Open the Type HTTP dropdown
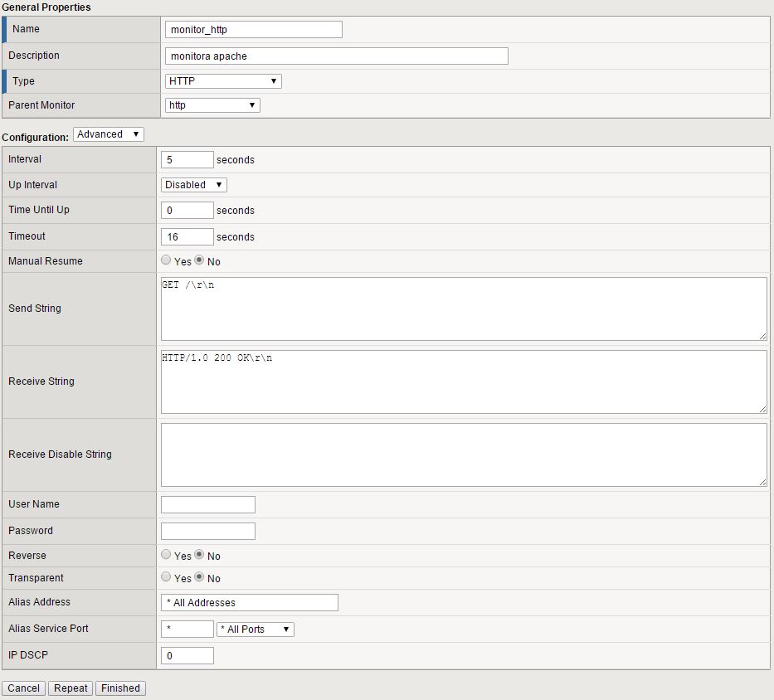Viewport: 774px width, 700px height. (222, 81)
